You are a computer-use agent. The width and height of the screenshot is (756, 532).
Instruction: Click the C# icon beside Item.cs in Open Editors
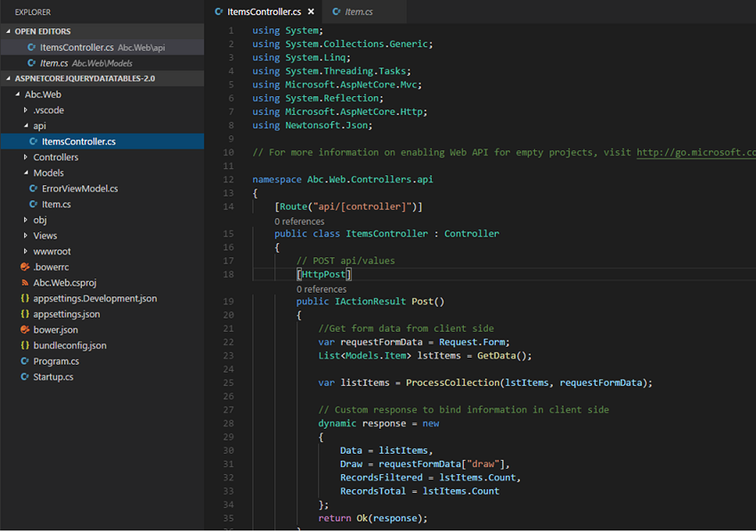click(x=31, y=63)
